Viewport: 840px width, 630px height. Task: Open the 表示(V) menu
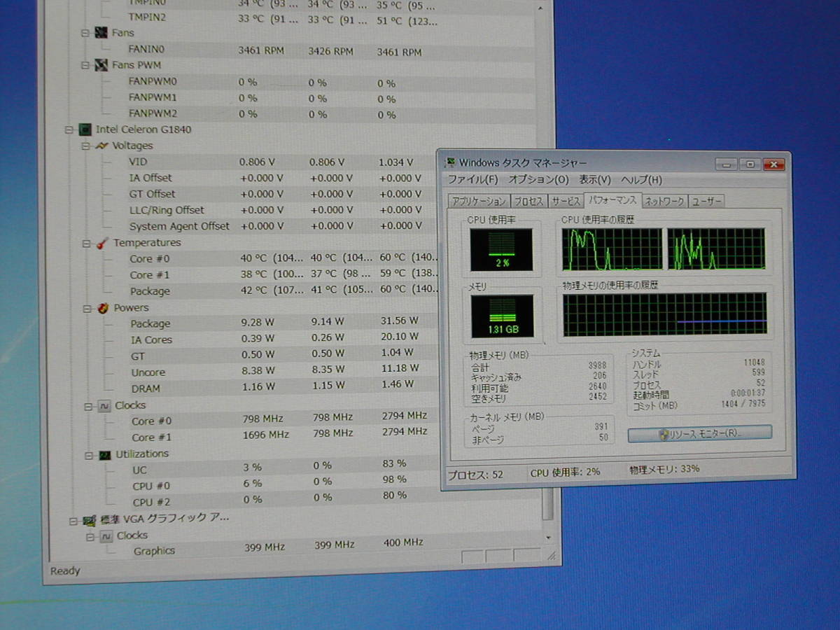[x=594, y=181]
